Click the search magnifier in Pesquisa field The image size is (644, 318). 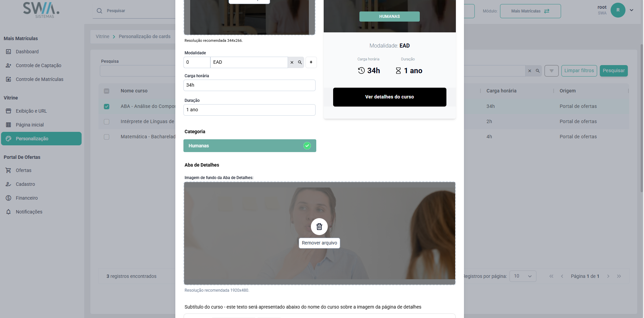click(538, 71)
